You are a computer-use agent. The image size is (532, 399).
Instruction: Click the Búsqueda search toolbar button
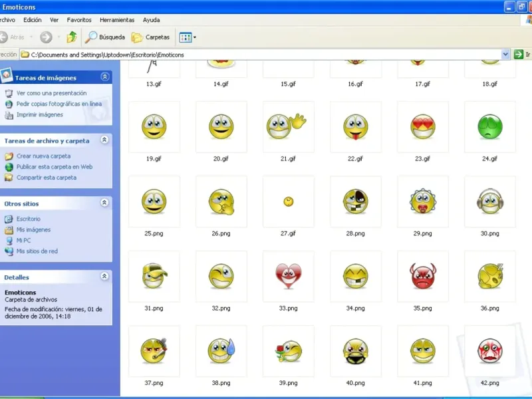105,37
